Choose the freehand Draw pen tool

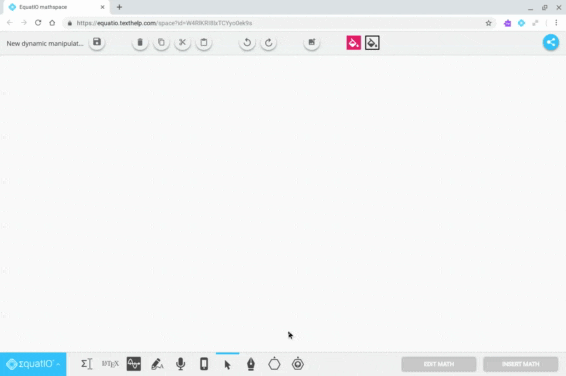coord(251,364)
